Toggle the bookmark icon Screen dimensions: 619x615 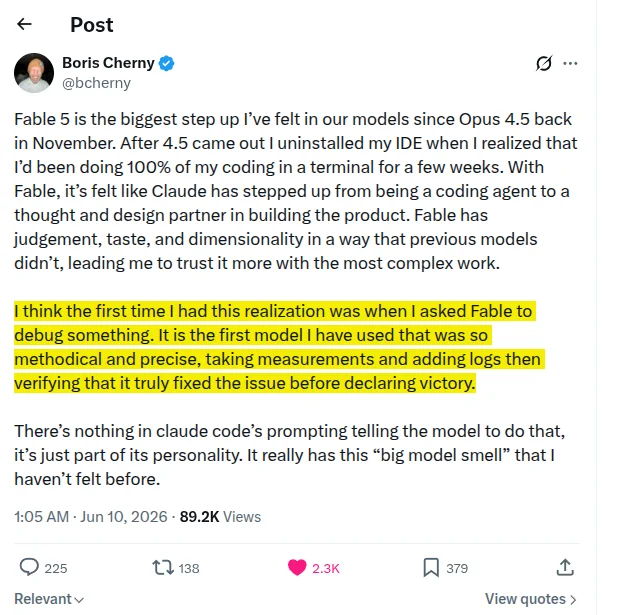pyautogui.click(x=431, y=568)
